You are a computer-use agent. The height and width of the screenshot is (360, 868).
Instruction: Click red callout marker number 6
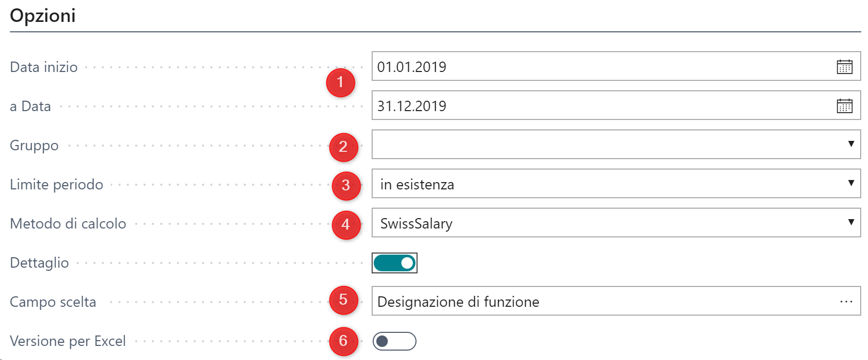coord(343,341)
